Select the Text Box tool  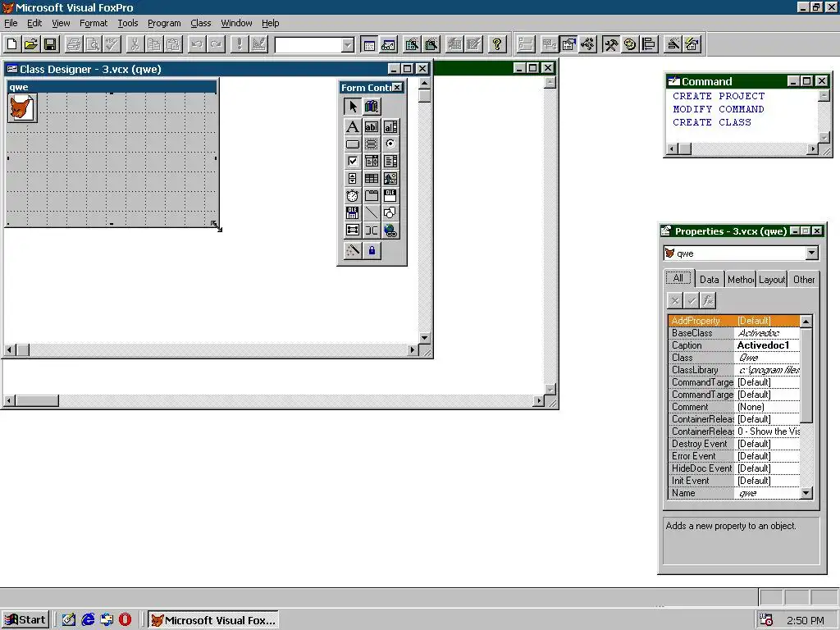(x=372, y=127)
